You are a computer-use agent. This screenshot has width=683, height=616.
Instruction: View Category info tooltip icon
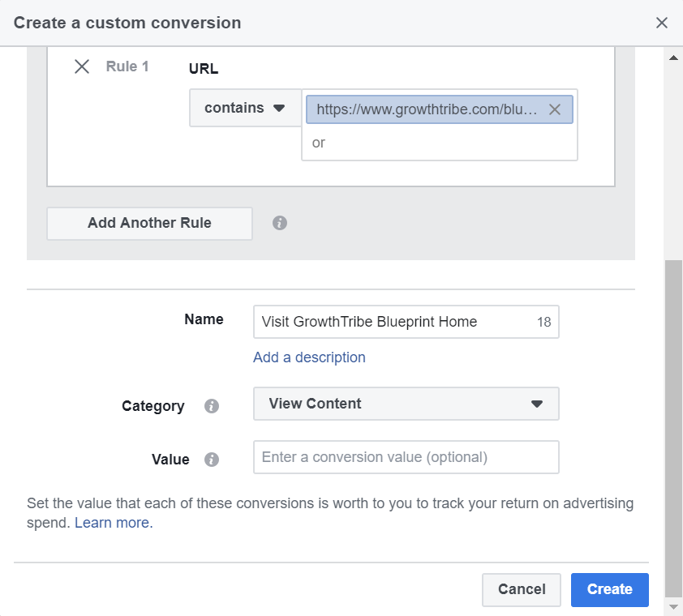coord(212,406)
